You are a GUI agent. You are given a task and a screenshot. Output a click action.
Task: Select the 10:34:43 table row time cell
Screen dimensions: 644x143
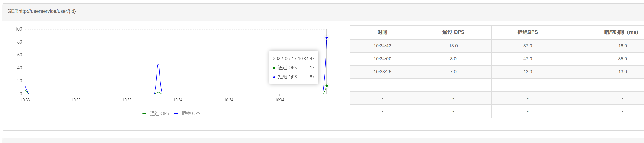coord(382,46)
